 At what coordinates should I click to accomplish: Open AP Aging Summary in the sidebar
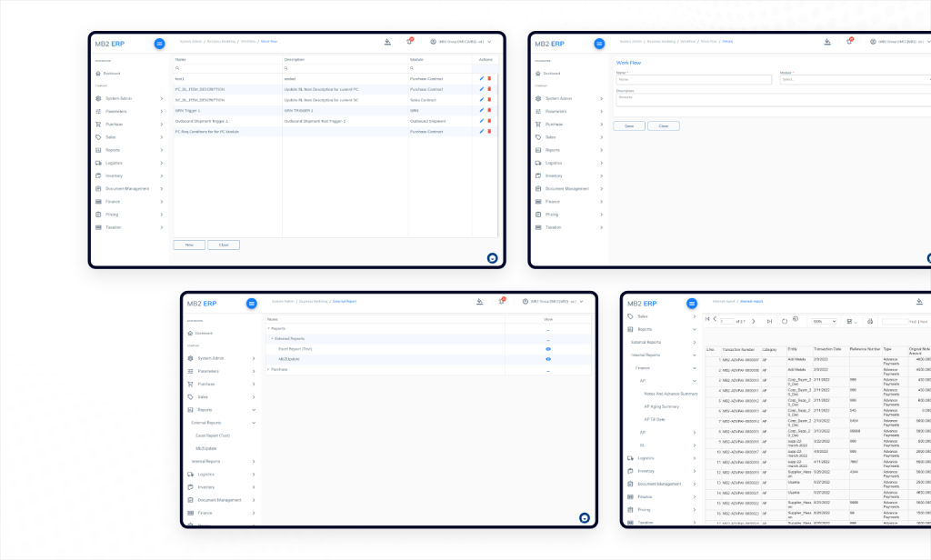(662, 406)
